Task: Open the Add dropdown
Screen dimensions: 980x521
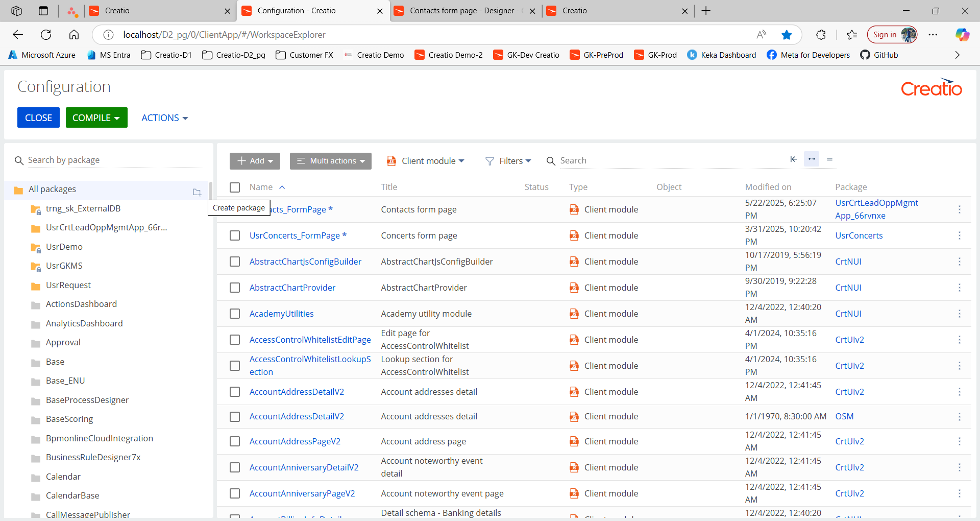Action: 255,161
